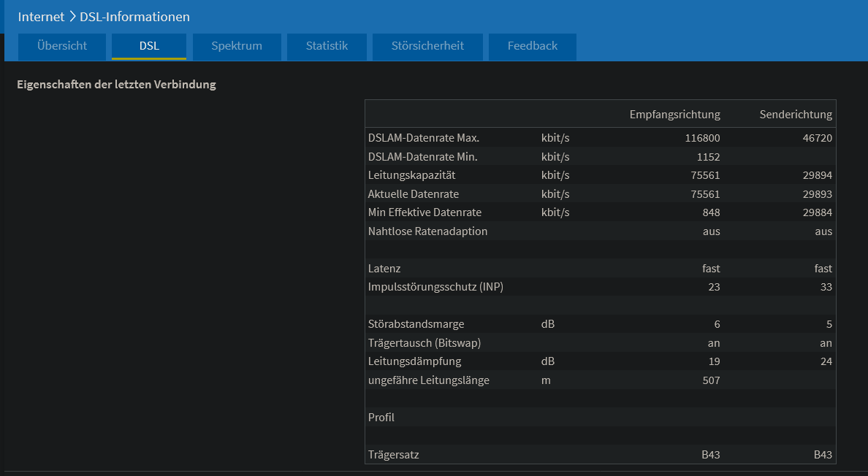Click the Nahtlose Ratenadaption row label
Screen dimensions: 868x476
click(x=427, y=231)
